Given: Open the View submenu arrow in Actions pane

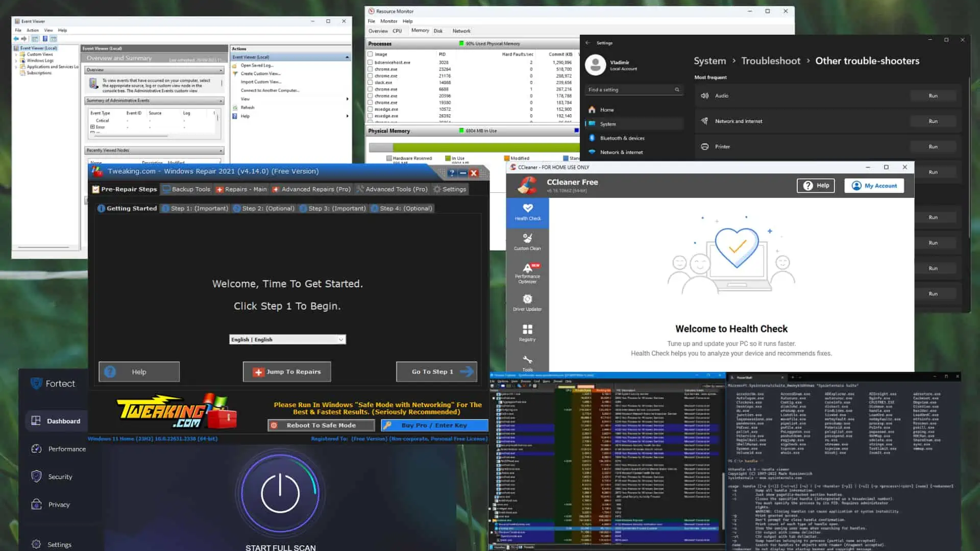Looking at the screenshot, I should point(348,99).
